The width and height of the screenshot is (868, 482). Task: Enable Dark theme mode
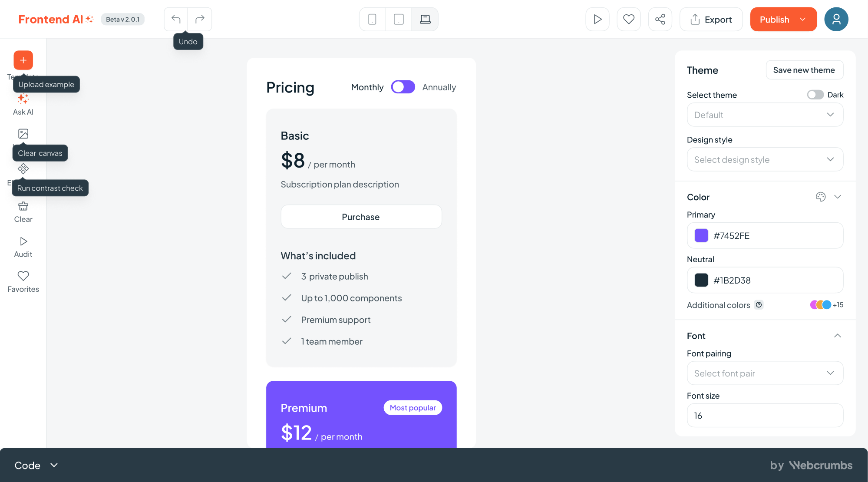815,95
